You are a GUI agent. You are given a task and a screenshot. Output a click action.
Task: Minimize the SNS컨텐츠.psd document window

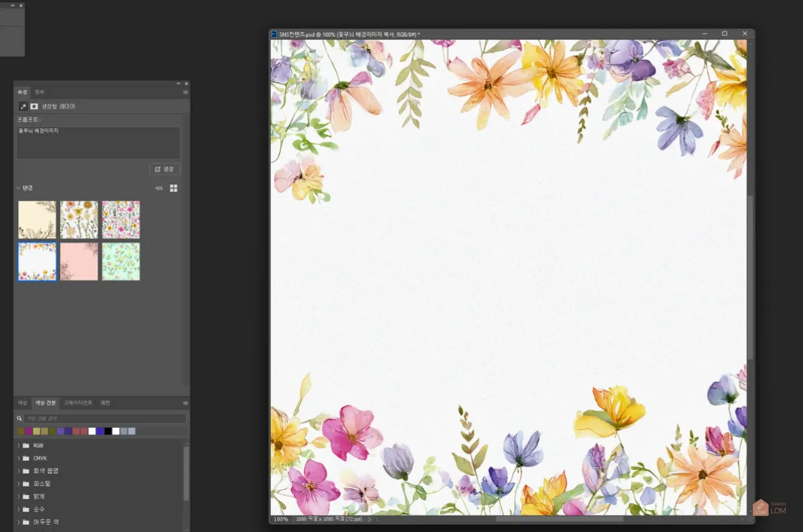[704, 34]
